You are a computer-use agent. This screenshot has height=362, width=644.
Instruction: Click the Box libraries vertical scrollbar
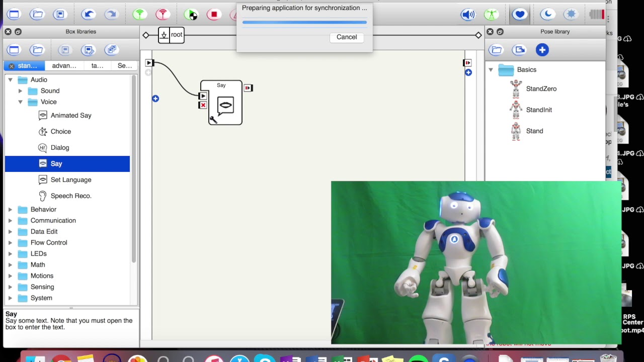tap(134, 169)
